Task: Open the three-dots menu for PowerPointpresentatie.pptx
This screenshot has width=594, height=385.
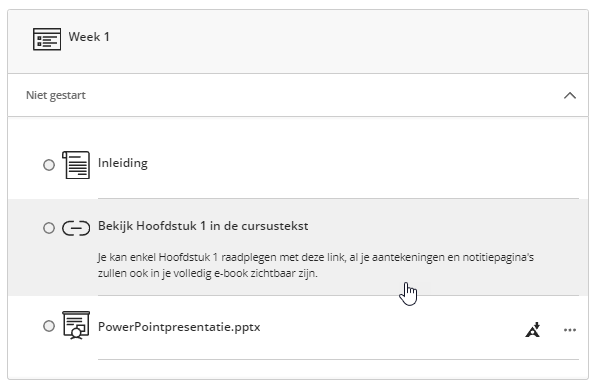Action: (x=570, y=330)
